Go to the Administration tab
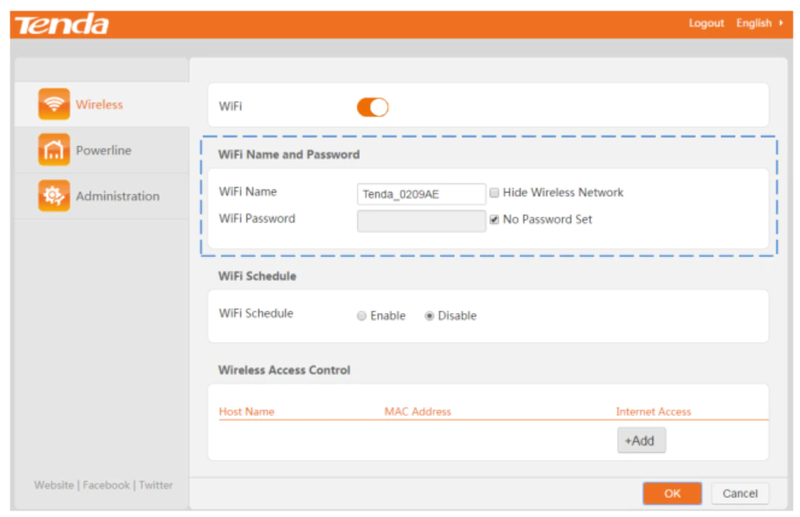800x517 pixels. [x=117, y=196]
